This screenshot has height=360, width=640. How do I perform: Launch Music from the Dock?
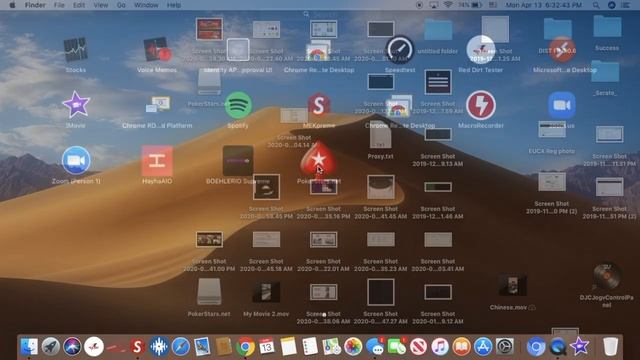(440, 347)
